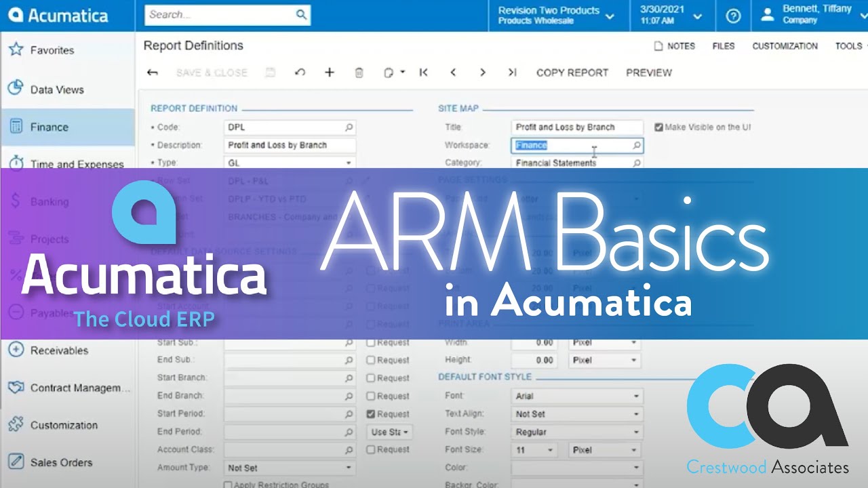Open the Customization puzzle icon

16,425
